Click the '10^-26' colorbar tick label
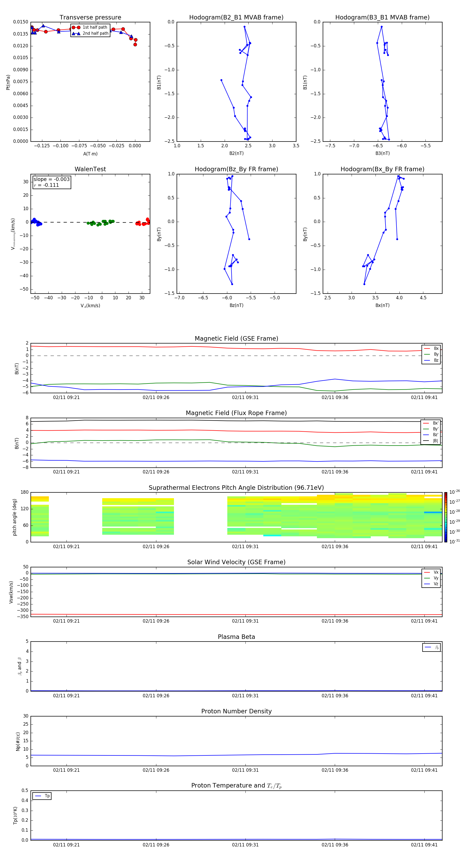The height and width of the screenshot is (868, 473). click(x=455, y=492)
